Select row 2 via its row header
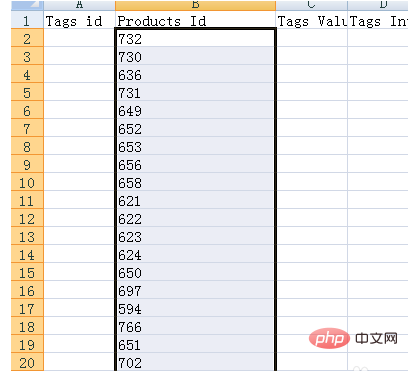408x371 pixels. (27, 39)
